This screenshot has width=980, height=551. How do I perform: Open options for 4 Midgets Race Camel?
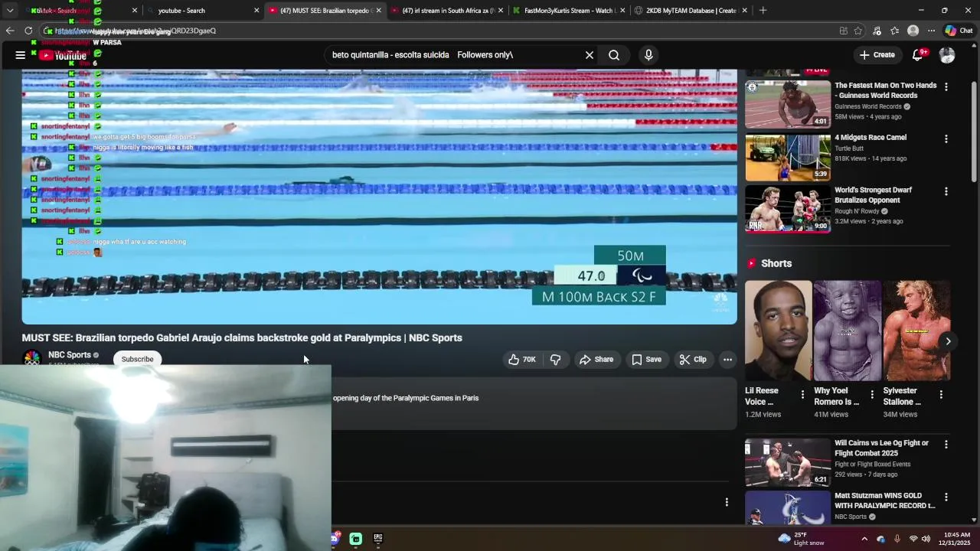pyautogui.click(x=946, y=139)
